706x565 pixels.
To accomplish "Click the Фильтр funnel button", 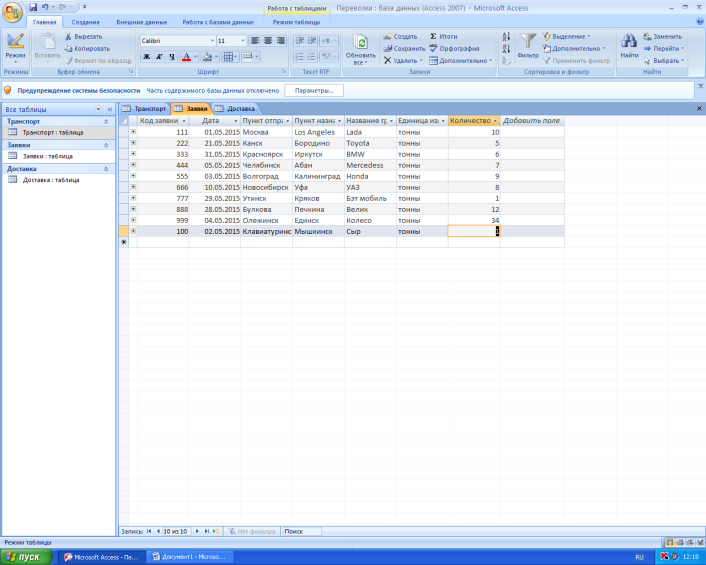I will coord(528,45).
